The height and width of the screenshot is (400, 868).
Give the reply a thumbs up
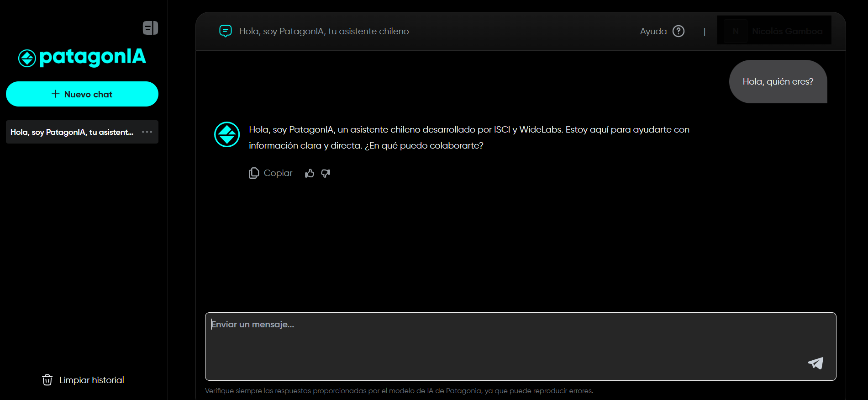coord(310,173)
